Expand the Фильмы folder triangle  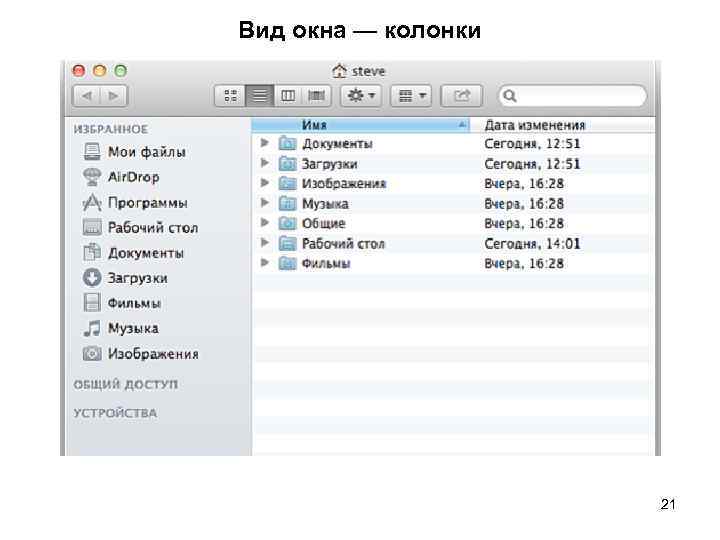click(264, 263)
